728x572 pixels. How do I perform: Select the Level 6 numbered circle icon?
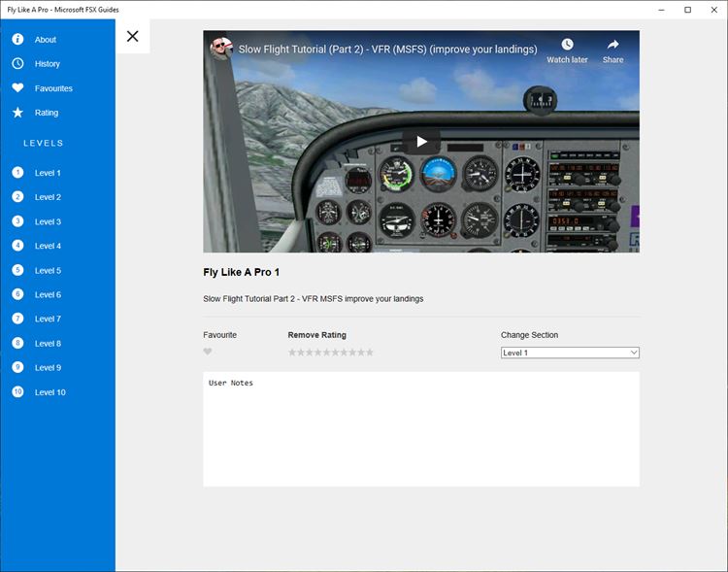tap(17, 294)
